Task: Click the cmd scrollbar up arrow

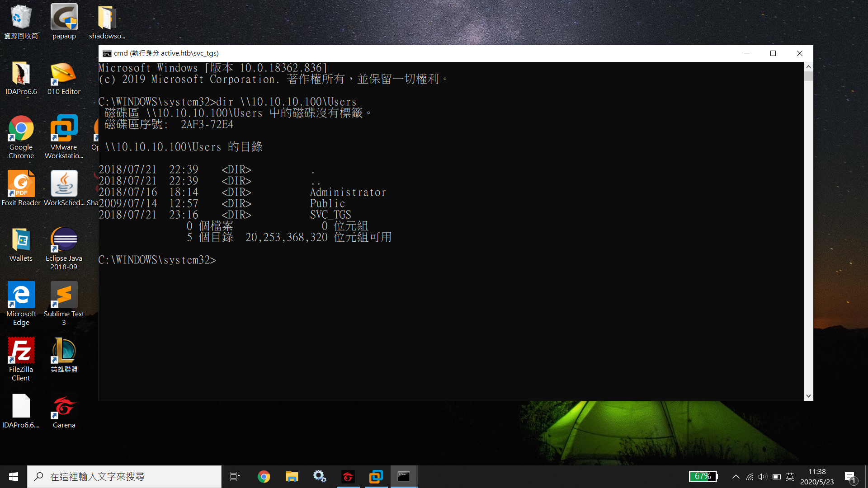Action: point(808,66)
